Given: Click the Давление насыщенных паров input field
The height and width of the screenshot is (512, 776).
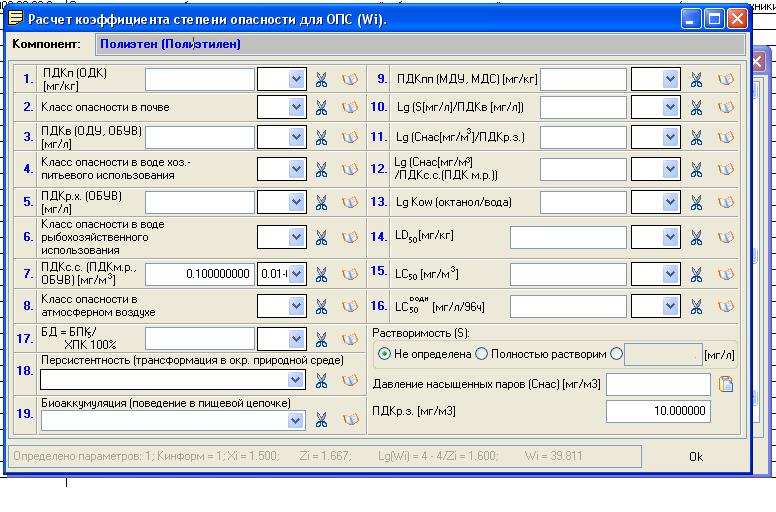Looking at the screenshot, I should [x=657, y=384].
